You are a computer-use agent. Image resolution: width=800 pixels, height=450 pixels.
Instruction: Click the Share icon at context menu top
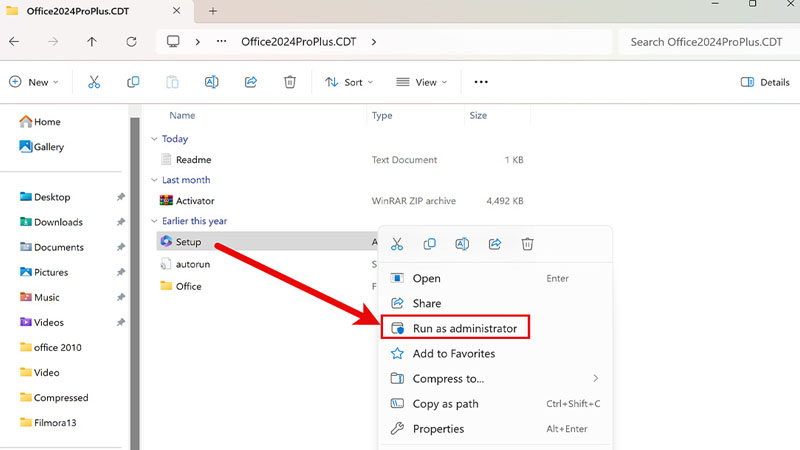tap(494, 244)
